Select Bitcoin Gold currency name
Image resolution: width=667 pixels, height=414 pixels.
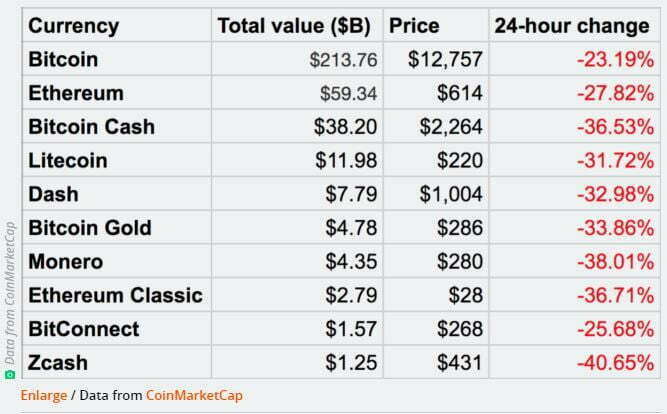click(90, 228)
